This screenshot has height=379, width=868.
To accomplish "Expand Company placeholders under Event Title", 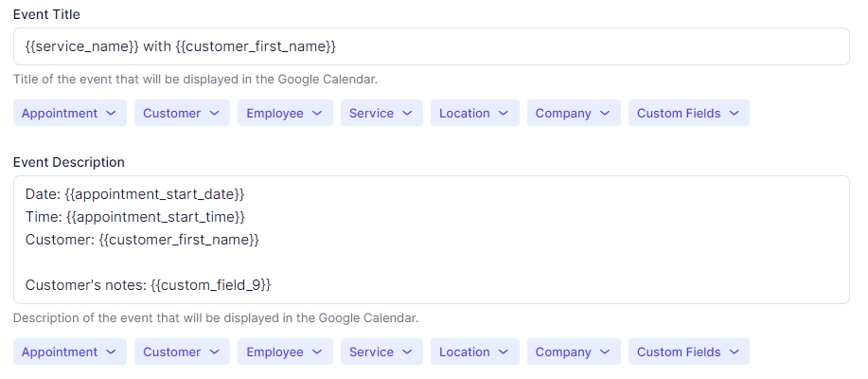I will tap(574, 114).
